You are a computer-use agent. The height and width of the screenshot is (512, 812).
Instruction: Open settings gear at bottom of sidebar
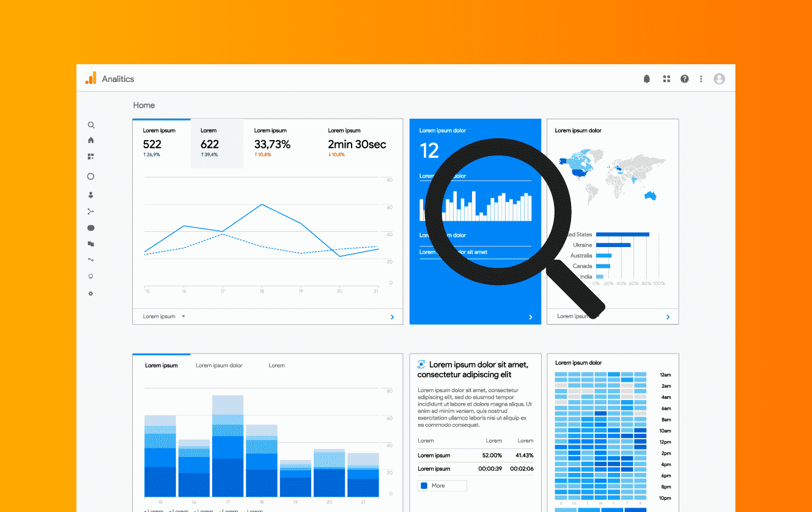[x=91, y=294]
